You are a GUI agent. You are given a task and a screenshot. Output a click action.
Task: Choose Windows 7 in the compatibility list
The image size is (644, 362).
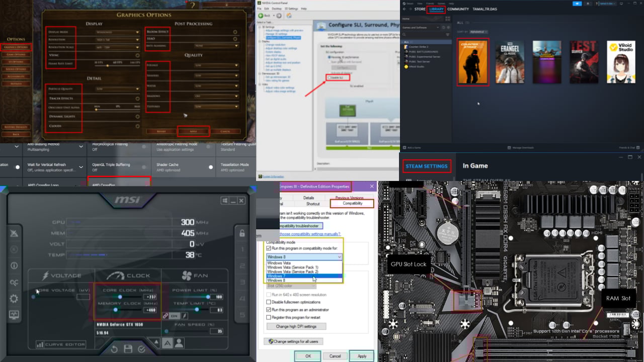tap(304, 276)
